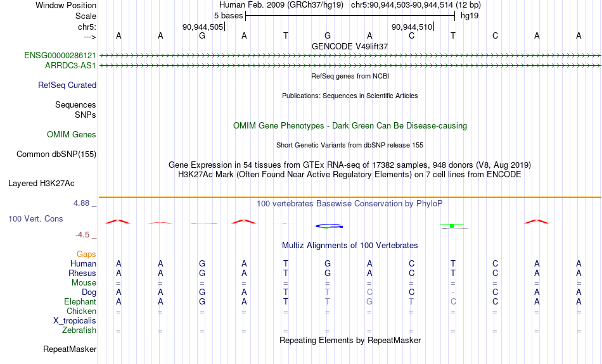Click the RefSeq Curated track label
602x364 pixels.
(x=67, y=85)
